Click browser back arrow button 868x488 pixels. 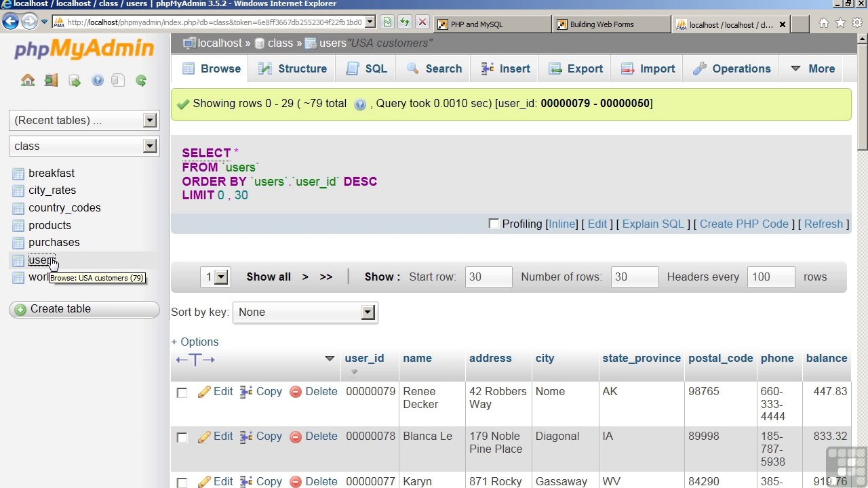(10, 22)
